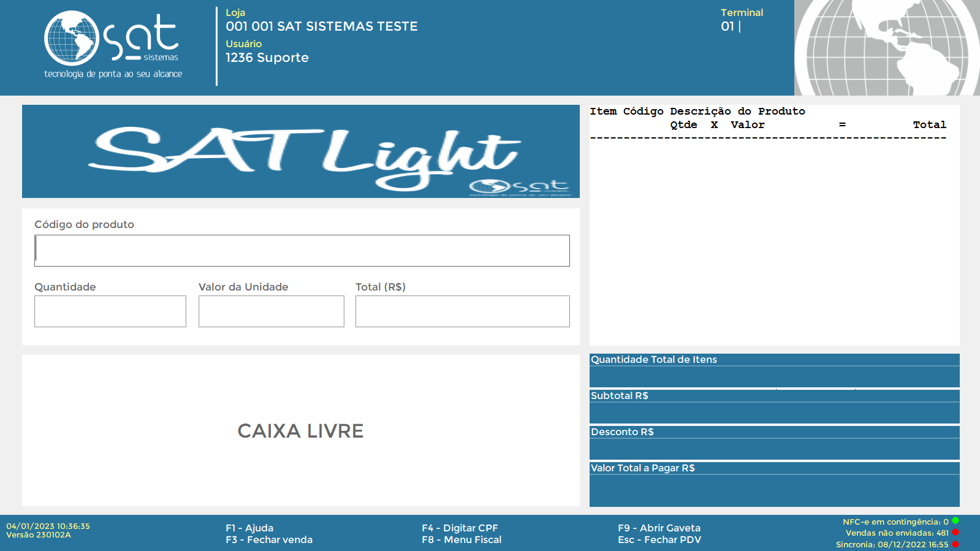Screen dimensions: 980x551
Task: Open F8 - Menu Fiscal
Action: pos(462,539)
